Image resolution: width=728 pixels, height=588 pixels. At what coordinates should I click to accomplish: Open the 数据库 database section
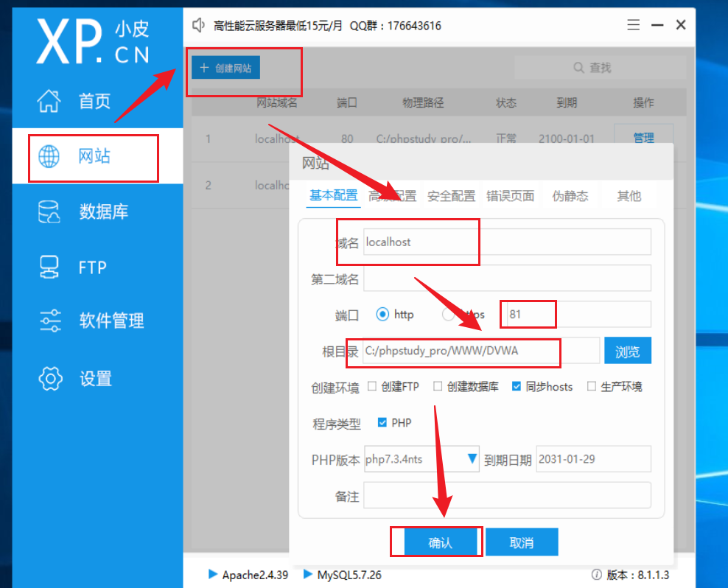[83, 211]
